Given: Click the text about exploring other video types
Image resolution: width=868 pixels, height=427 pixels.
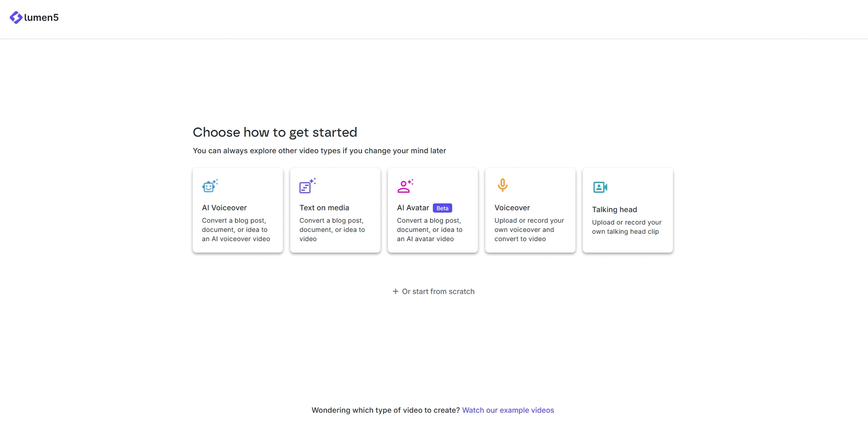Looking at the screenshot, I should [x=319, y=151].
